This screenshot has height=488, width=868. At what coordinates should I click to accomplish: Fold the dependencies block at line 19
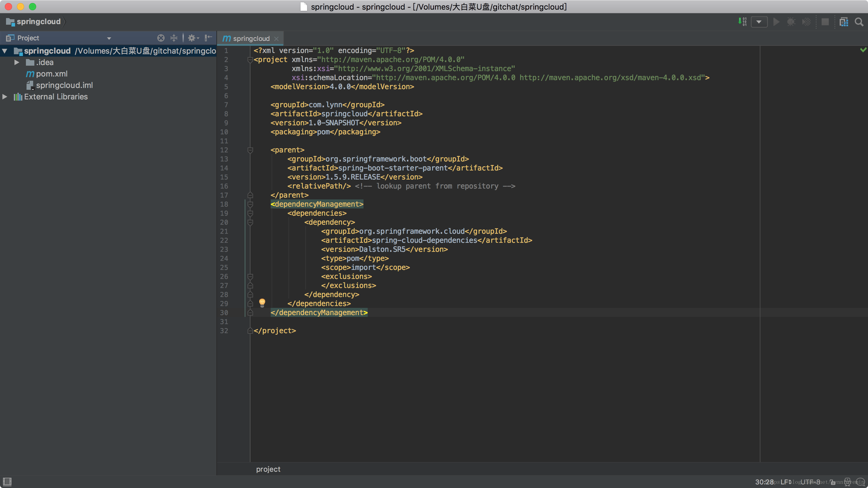[x=250, y=214]
